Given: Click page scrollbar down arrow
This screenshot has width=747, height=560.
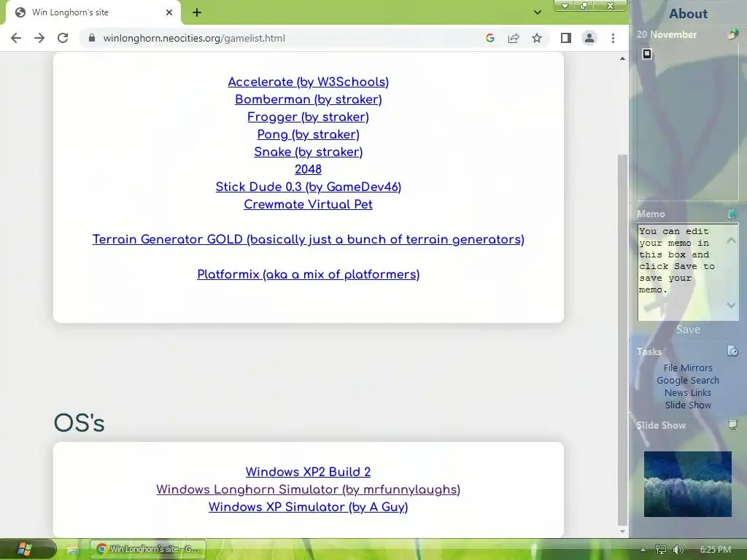Looking at the screenshot, I should click(x=622, y=532).
